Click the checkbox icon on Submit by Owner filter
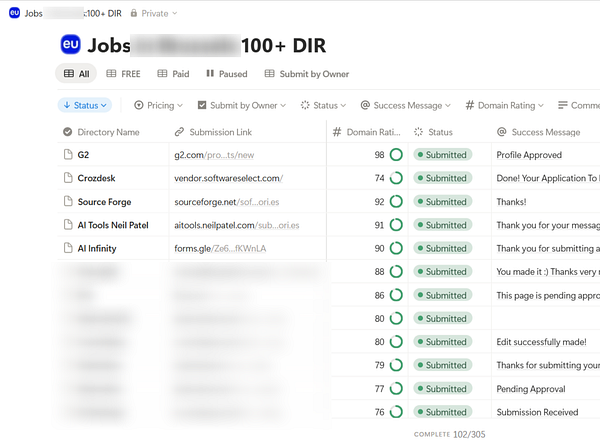The image size is (600, 448). (202, 105)
